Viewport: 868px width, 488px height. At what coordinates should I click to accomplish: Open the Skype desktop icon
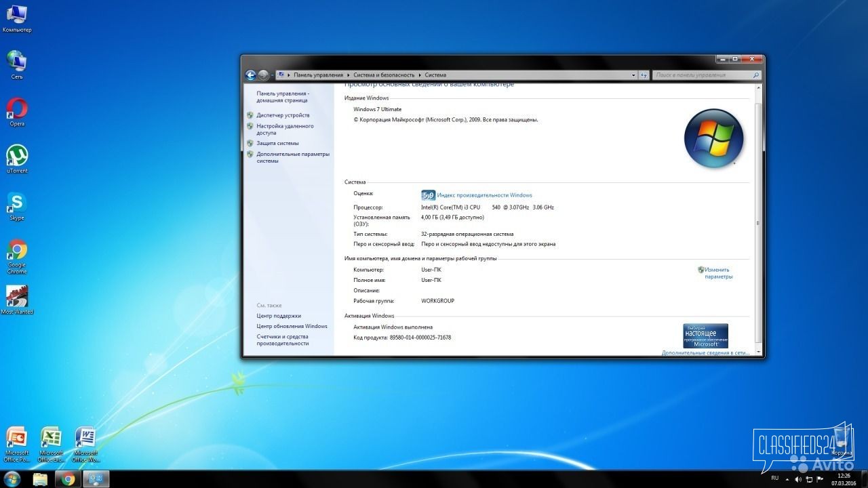[17, 206]
